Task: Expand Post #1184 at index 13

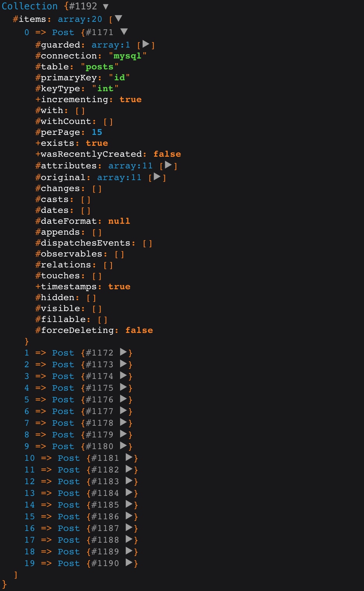Action: pos(129,492)
